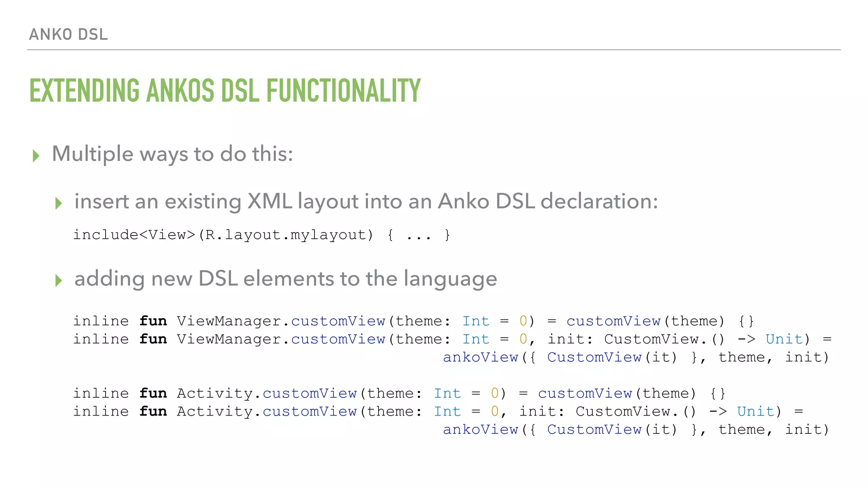Click the green 'EXTENDING ANKOS DSL FUNCTIONALITY' title

point(225,91)
